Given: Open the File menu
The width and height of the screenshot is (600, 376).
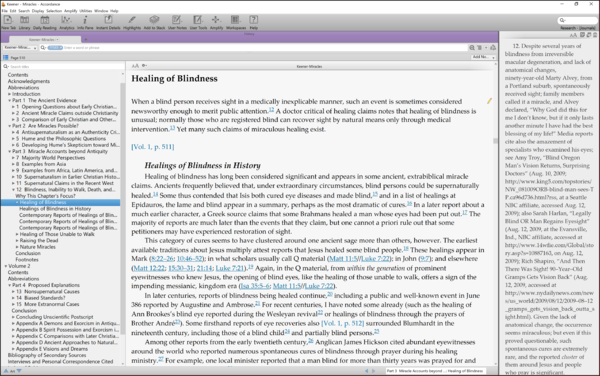Looking at the screenshot, I should pyautogui.click(x=5, y=11).
